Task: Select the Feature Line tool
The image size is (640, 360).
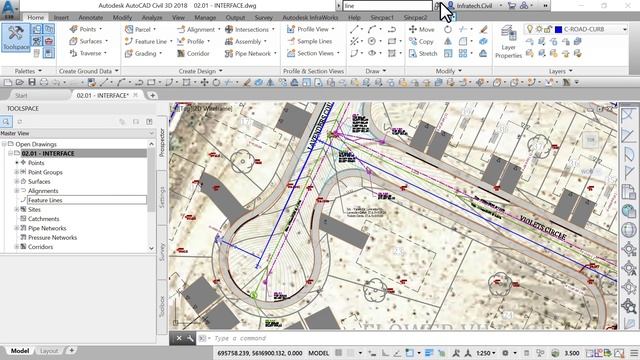Action: pos(148,41)
